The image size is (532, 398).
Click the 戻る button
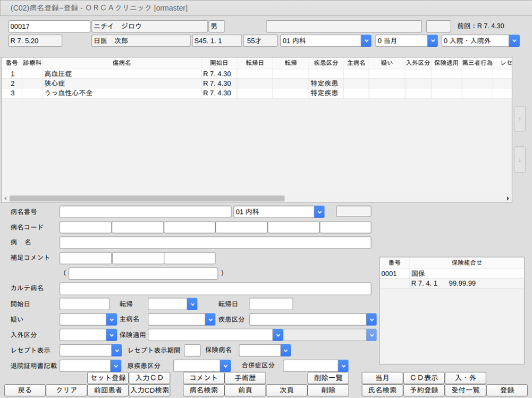point(24,390)
